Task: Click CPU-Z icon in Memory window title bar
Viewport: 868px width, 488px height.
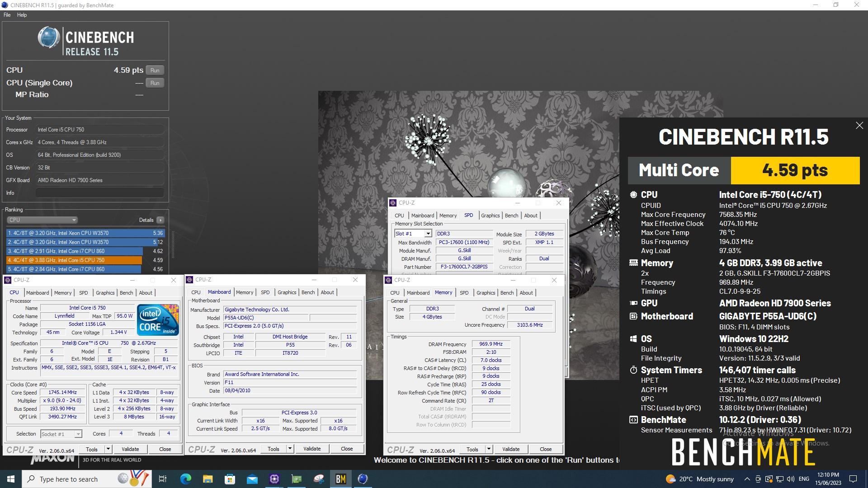Action: pos(388,280)
